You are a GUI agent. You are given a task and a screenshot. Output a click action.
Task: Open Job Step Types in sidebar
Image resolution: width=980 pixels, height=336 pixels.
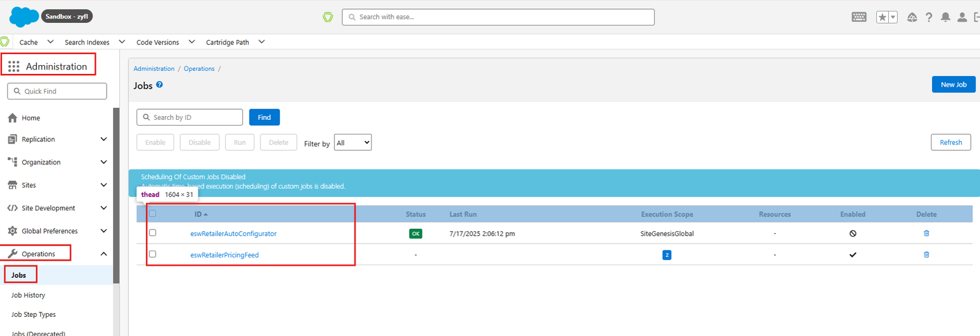click(x=33, y=314)
